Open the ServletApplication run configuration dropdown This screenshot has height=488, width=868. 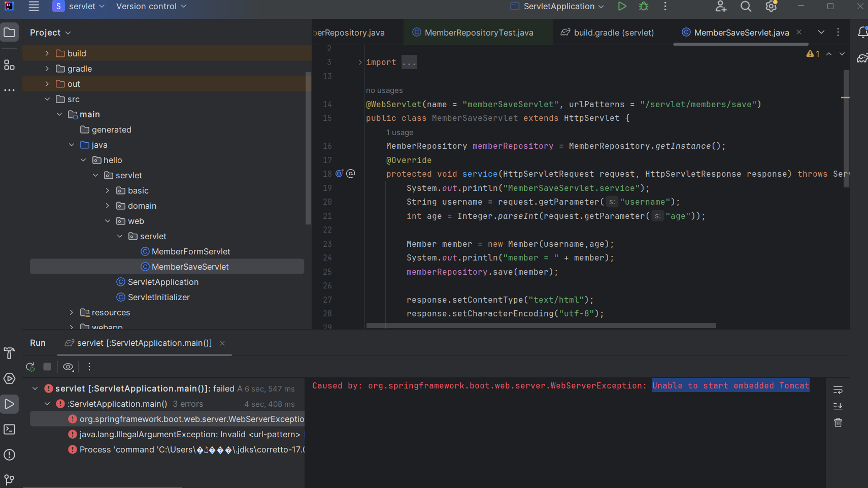[557, 6]
